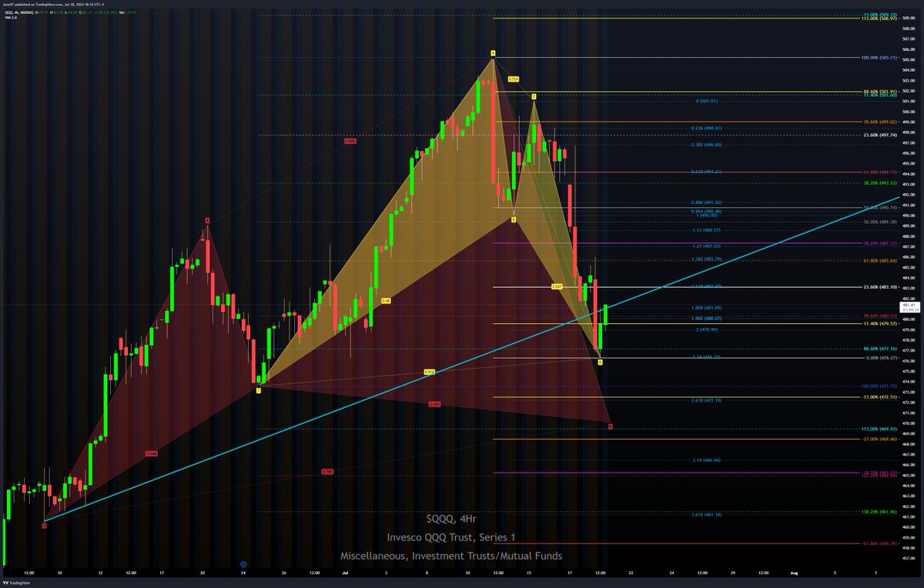Screen dimensions: 924x588
Task: Select the '0 (501.01)' Fibonacci label
Action: coord(706,101)
